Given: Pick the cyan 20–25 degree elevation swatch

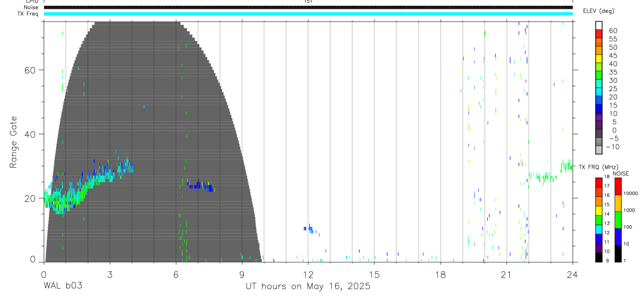Looking at the screenshot, I should click(599, 93).
